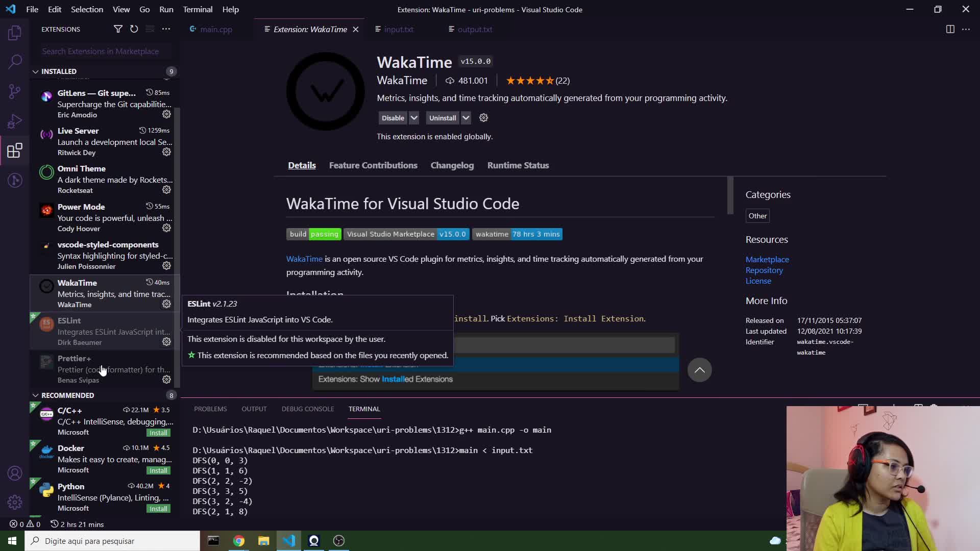This screenshot has width=980, height=551.
Task: Open the Manage gear in activity bar
Action: coord(15,503)
